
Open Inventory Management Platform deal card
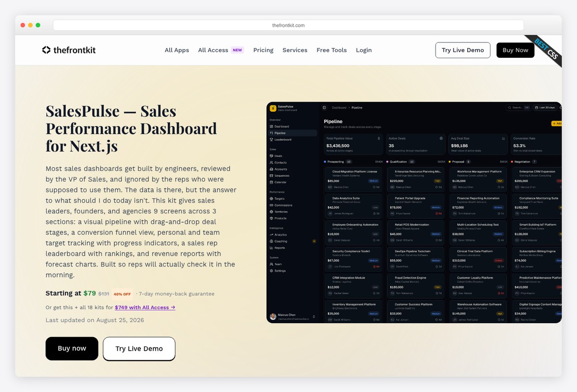353,311
